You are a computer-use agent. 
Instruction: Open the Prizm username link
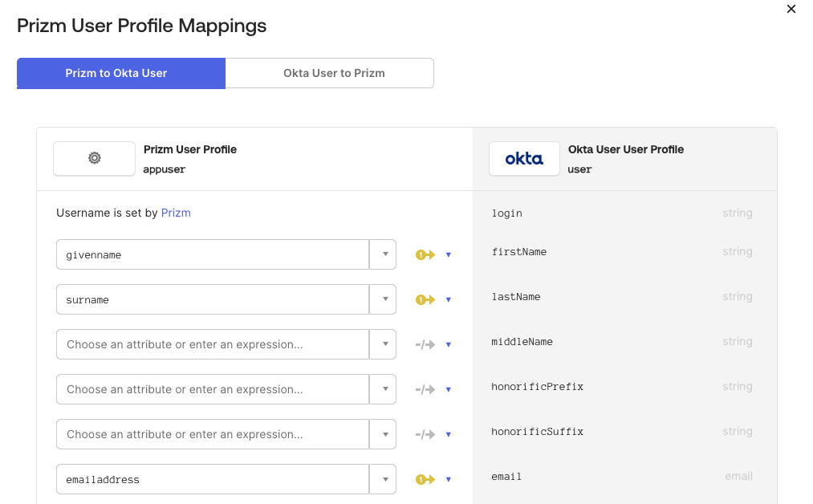(x=176, y=213)
